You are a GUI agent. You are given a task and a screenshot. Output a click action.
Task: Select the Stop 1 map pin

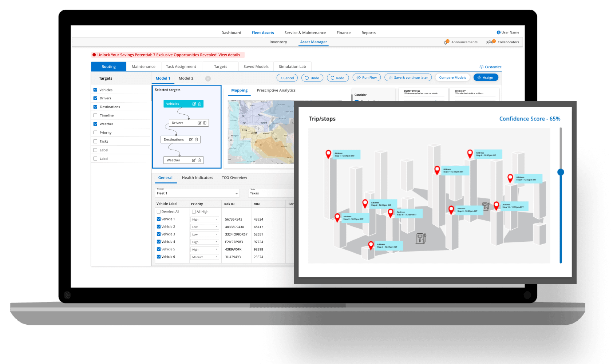pos(328,154)
